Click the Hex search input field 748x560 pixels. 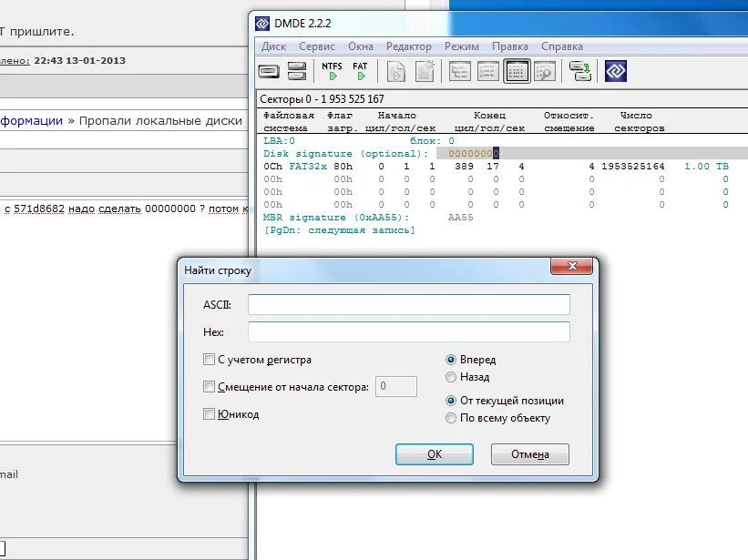point(409,331)
